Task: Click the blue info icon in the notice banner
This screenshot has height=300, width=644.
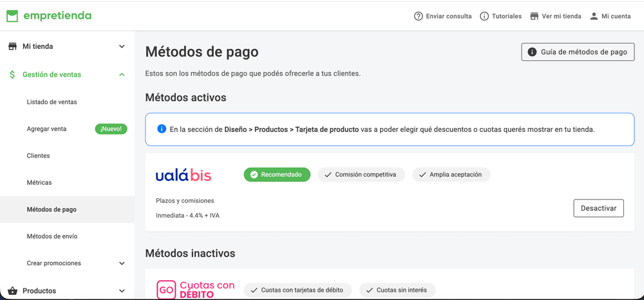Action: (x=162, y=129)
